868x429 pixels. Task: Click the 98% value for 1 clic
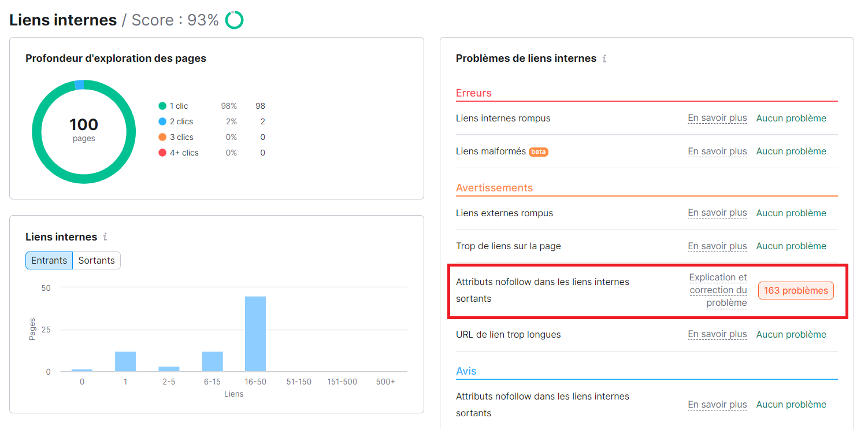coord(229,106)
